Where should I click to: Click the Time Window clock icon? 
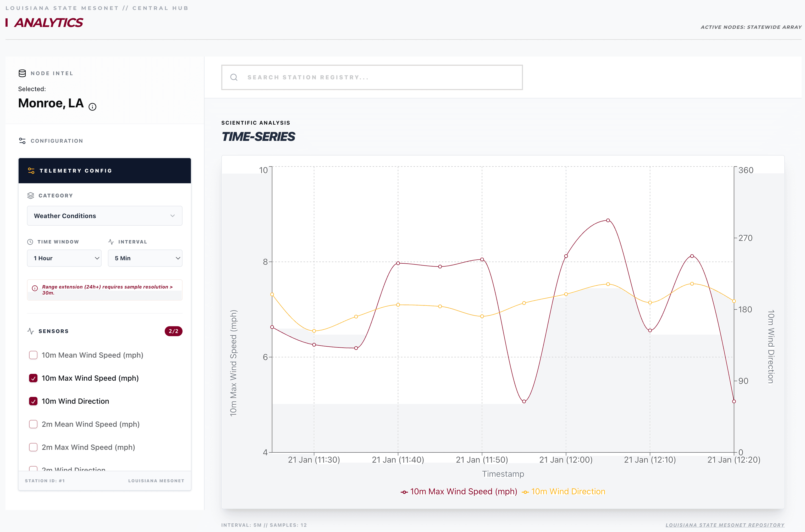(30, 242)
